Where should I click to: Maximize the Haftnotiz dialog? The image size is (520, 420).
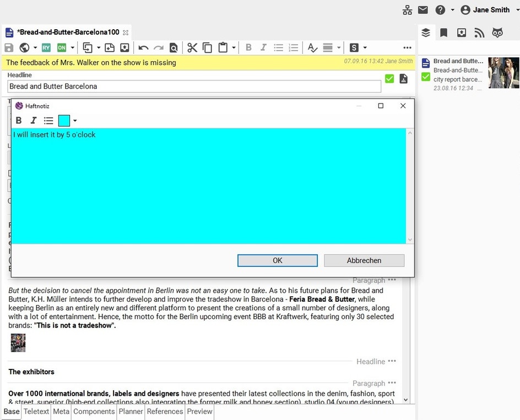[x=381, y=106]
